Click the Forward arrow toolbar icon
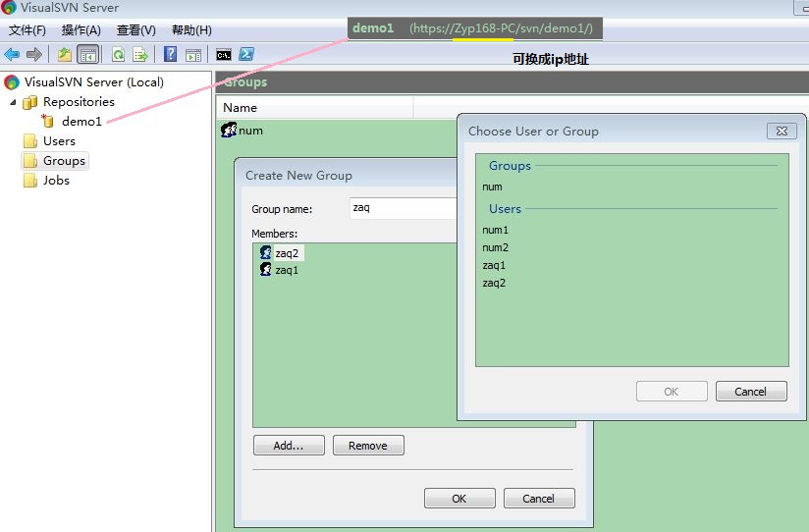The image size is (809, 532). 34,54
